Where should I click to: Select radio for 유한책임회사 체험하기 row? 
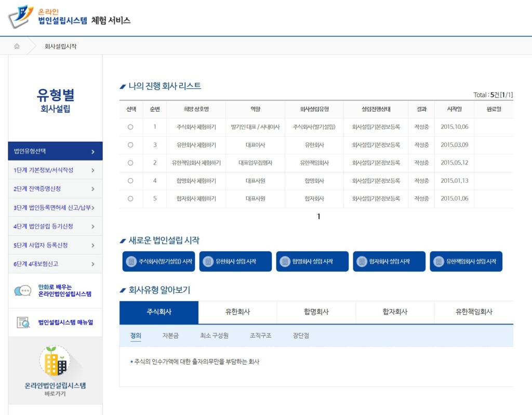point(130,163)
